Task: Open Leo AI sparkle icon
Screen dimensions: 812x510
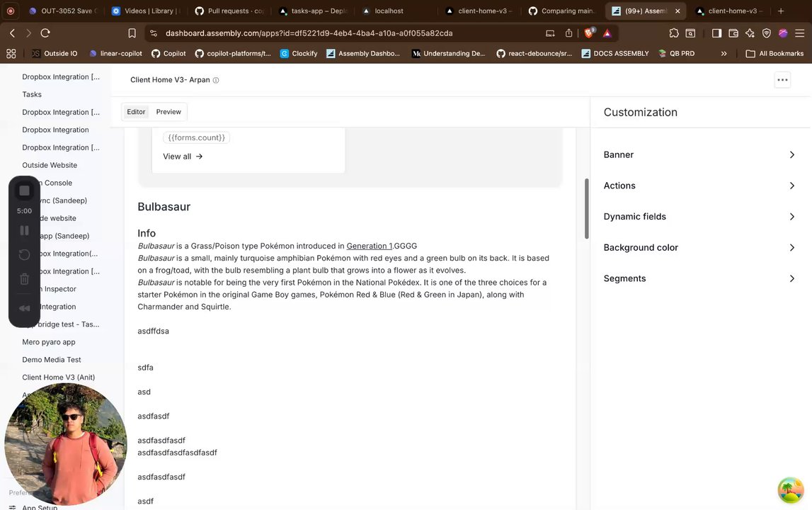Action: tap(750, 33)
